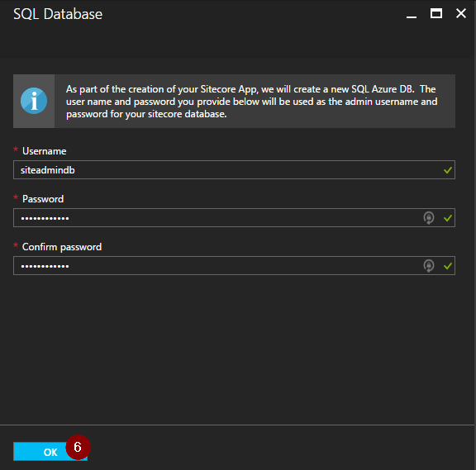Focus the Password input field

pyautogui.click(x=234, y=218)
